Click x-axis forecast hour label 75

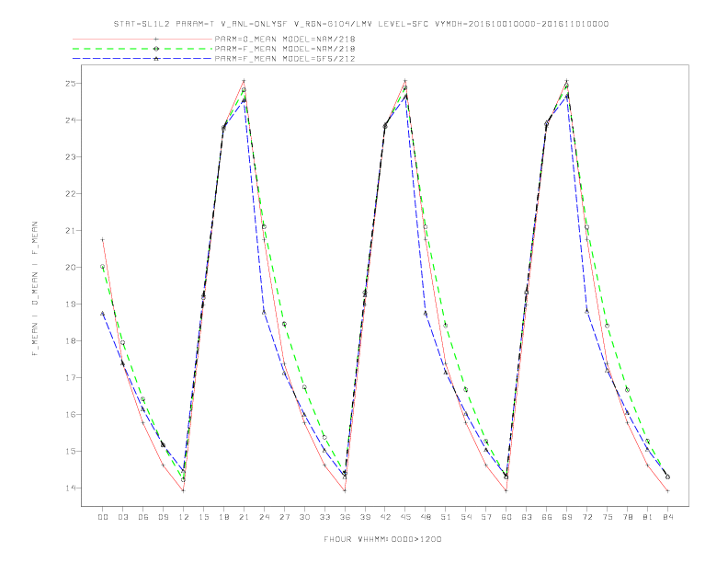click(607, 517)
